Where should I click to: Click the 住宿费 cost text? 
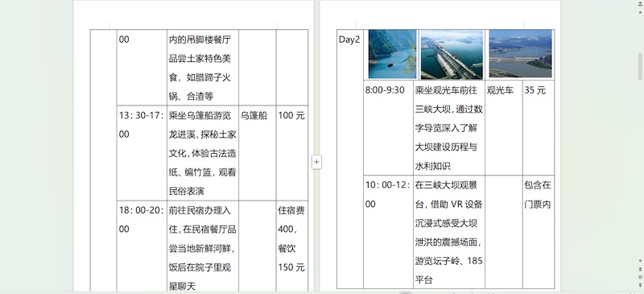(291, 210)
